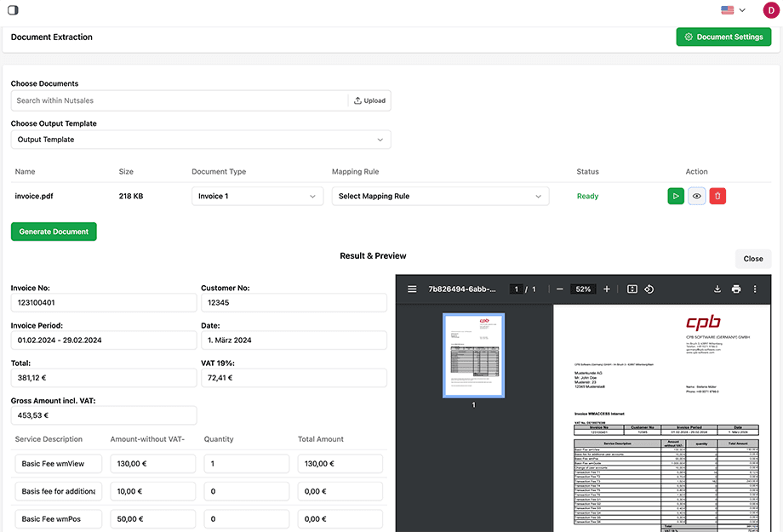Click the Service Description column header
This screenshot has width=783, height=532.
tap(49, 439)
